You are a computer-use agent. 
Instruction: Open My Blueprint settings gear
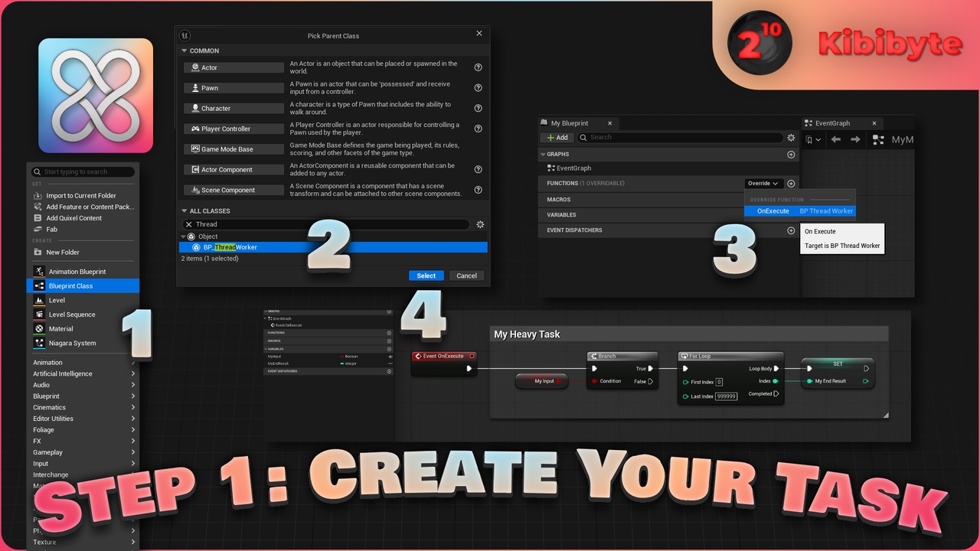[x=791, y=138]
